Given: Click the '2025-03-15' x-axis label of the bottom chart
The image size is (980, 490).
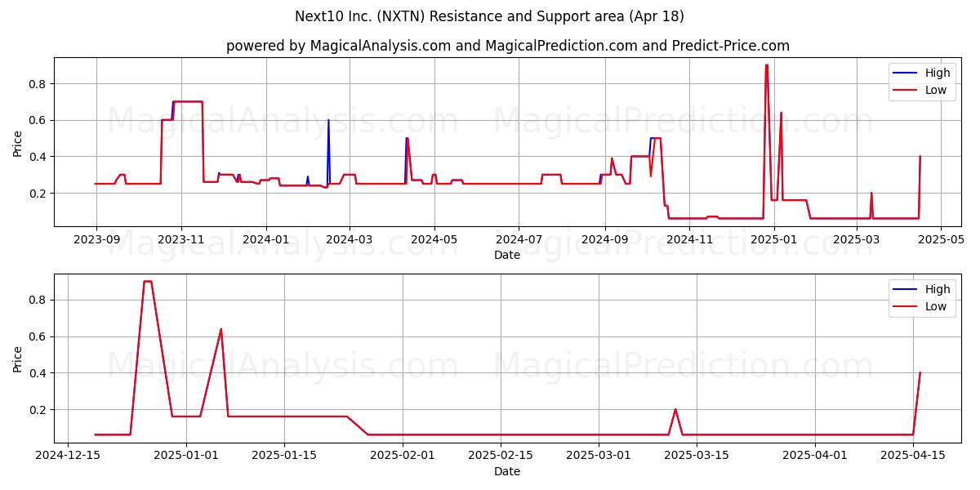Looking at the screenshot, I should coord(697,457).
